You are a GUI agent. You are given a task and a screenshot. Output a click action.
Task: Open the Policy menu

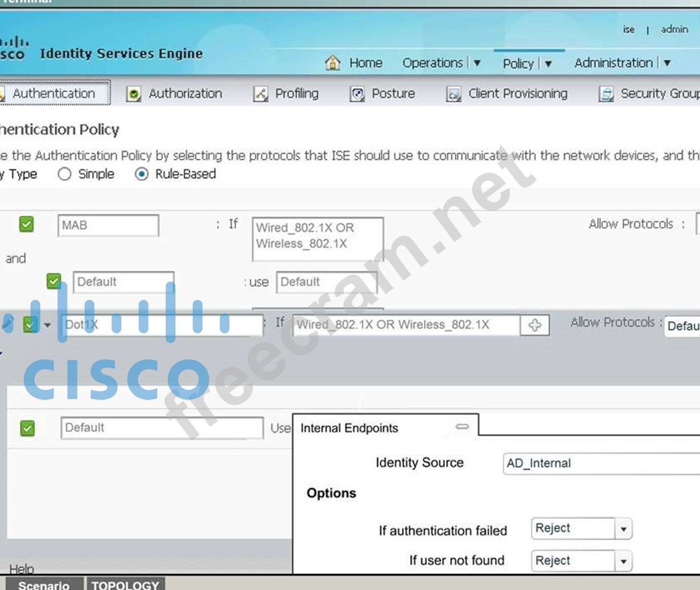(518, 63)
